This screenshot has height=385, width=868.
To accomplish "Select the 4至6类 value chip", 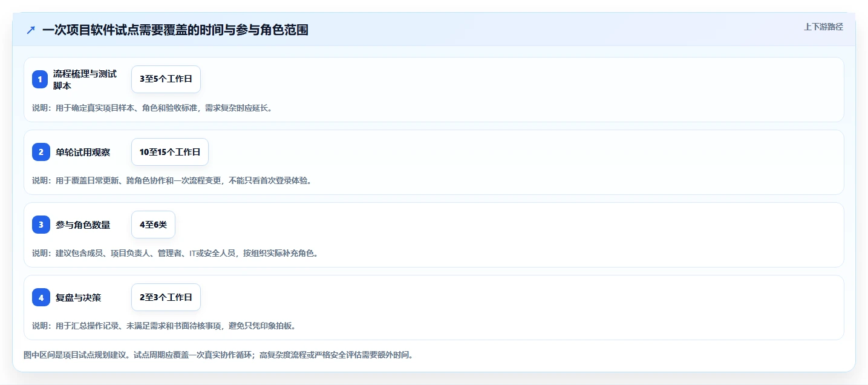I will [x=153, y=225].
